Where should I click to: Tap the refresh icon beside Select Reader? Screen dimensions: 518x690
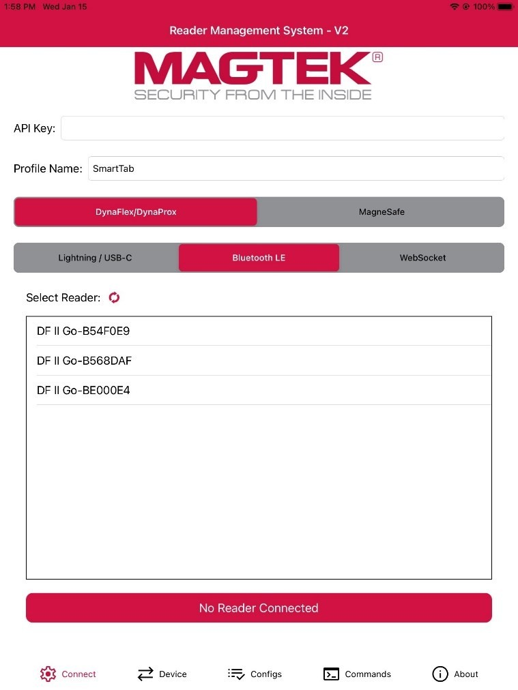[x=114, y=298]
